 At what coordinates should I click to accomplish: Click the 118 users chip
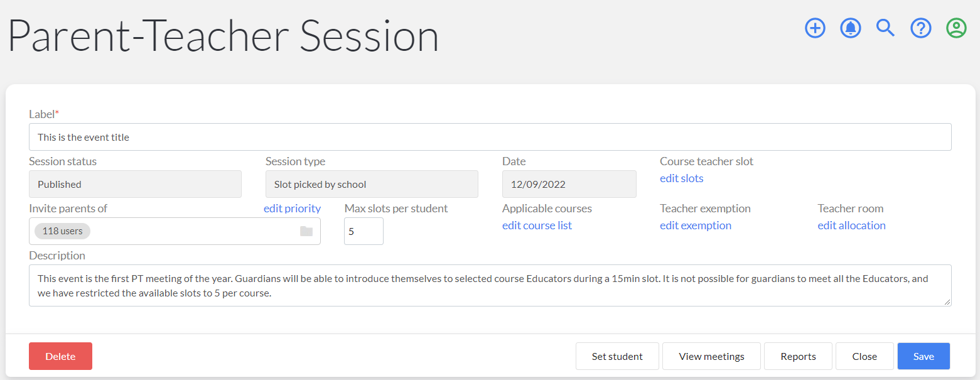(62, 231)
